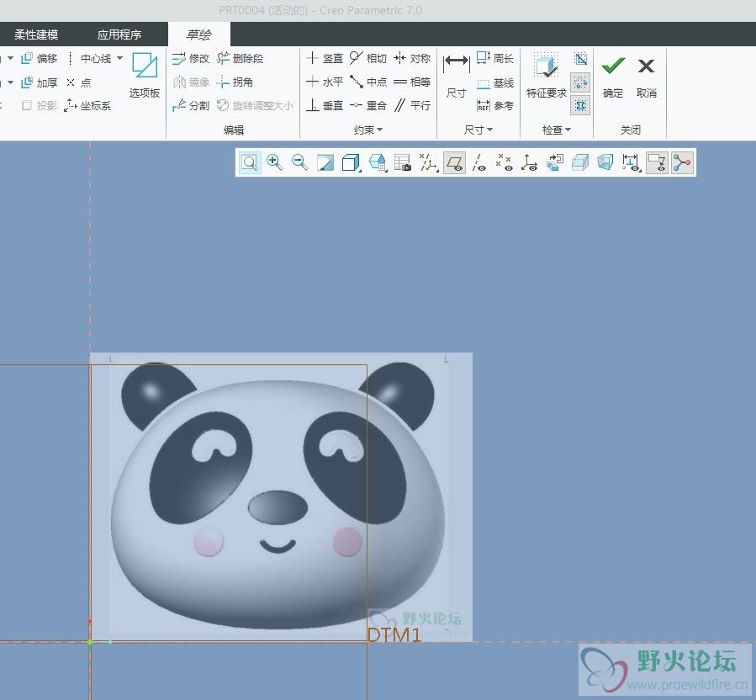Screen dimensions: 756x700
Task: Open the 选项板 palette
Action: (144, 75)
